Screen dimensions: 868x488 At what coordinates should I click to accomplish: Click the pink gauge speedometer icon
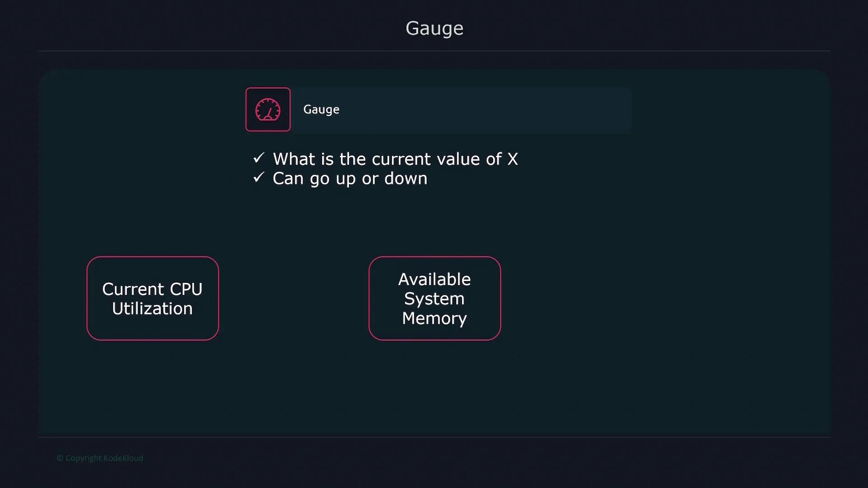268,109
